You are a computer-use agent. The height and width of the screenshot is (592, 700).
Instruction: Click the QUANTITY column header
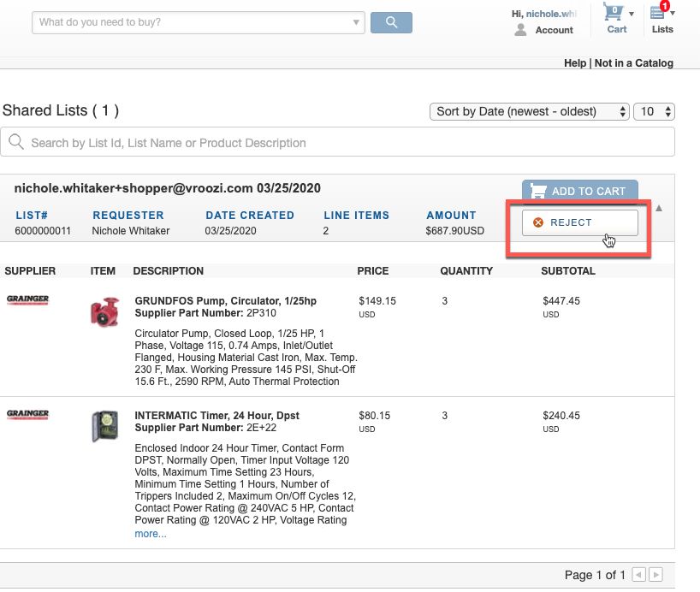click(466, 271)
